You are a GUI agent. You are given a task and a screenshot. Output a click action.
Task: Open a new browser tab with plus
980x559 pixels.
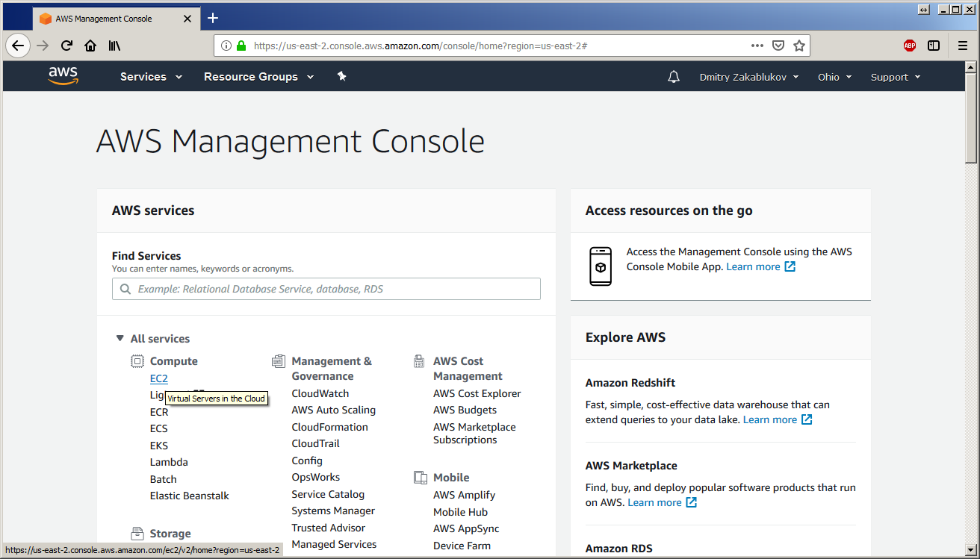click(213, 18)
